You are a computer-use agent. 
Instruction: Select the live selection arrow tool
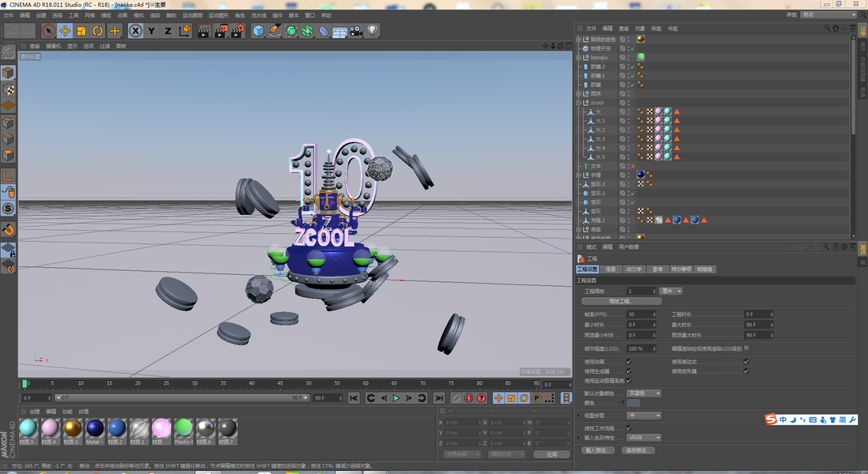click(48, 31)
